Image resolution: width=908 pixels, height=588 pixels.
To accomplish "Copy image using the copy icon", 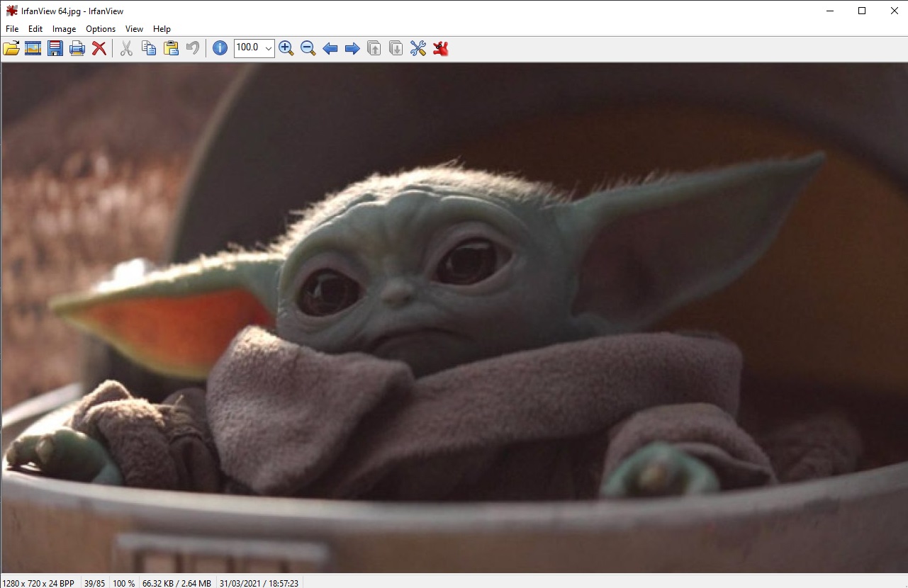I will pyautogui.click(x=149, y=48).
